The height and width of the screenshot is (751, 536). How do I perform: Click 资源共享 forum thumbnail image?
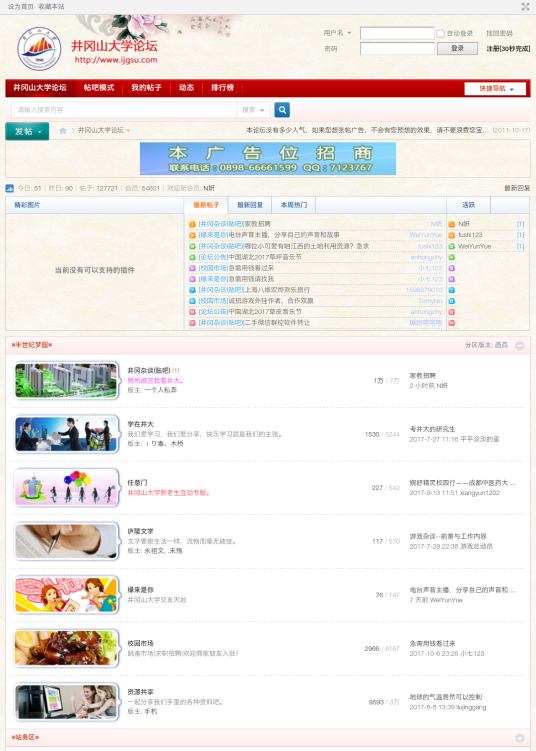pyautogui.click(x=66, y=703)
